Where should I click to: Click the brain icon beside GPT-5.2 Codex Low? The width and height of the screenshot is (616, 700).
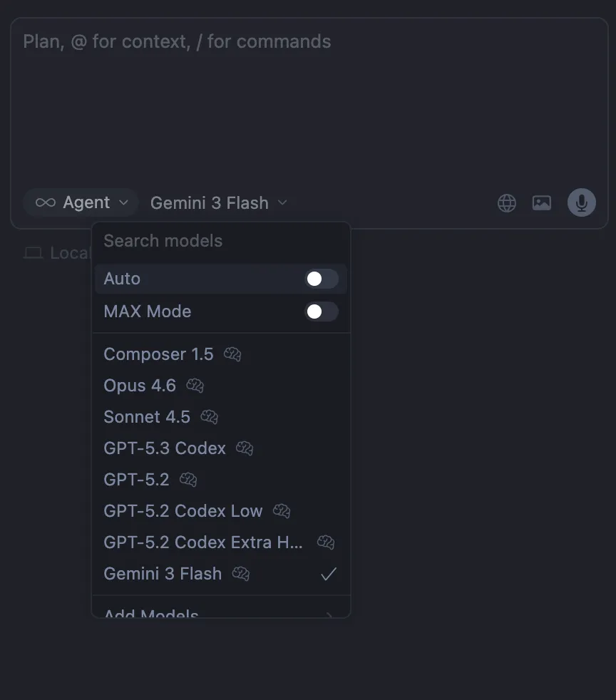click(282, 511)
